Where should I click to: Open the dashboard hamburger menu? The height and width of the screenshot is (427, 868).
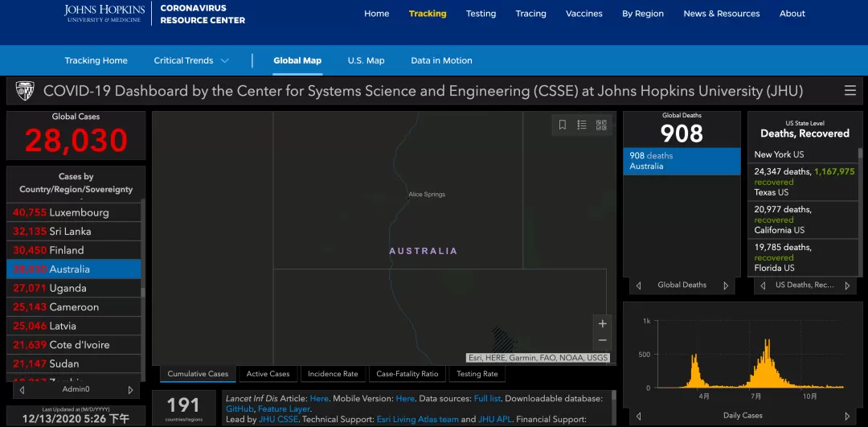pyautogui.click(x=850, y=91)
